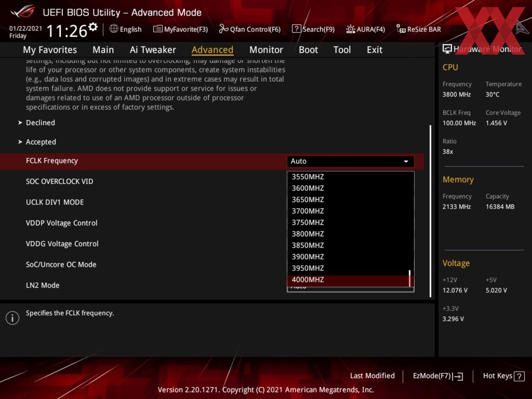Open the My Favorites tab
Screen dimensions: 532x399
[50, 50]
